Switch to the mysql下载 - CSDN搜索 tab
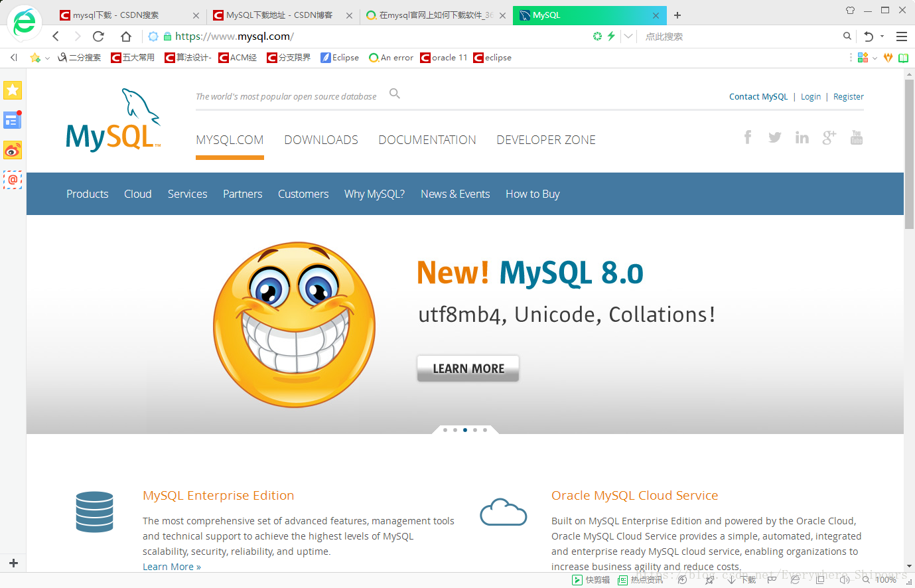 tap(130, 15)
